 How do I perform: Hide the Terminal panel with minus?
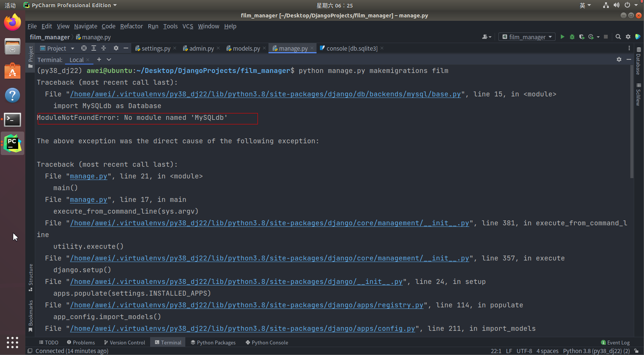[x=629, y=59]
